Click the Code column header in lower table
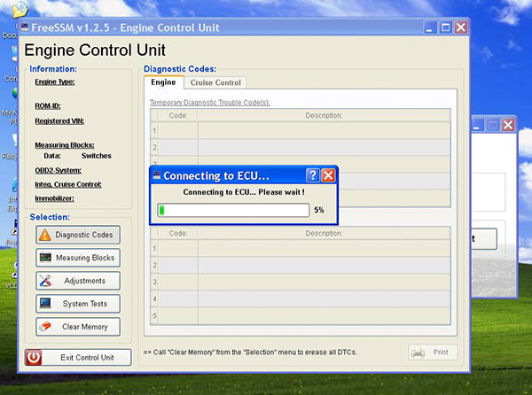Screen dimensions: 532x395 click(178, 234)
